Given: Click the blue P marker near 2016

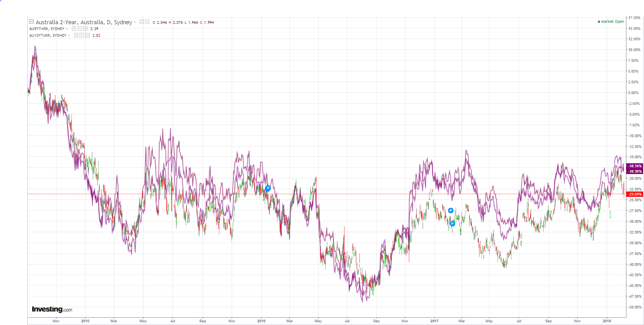Looking at the screenshot, I should (268, 188).
